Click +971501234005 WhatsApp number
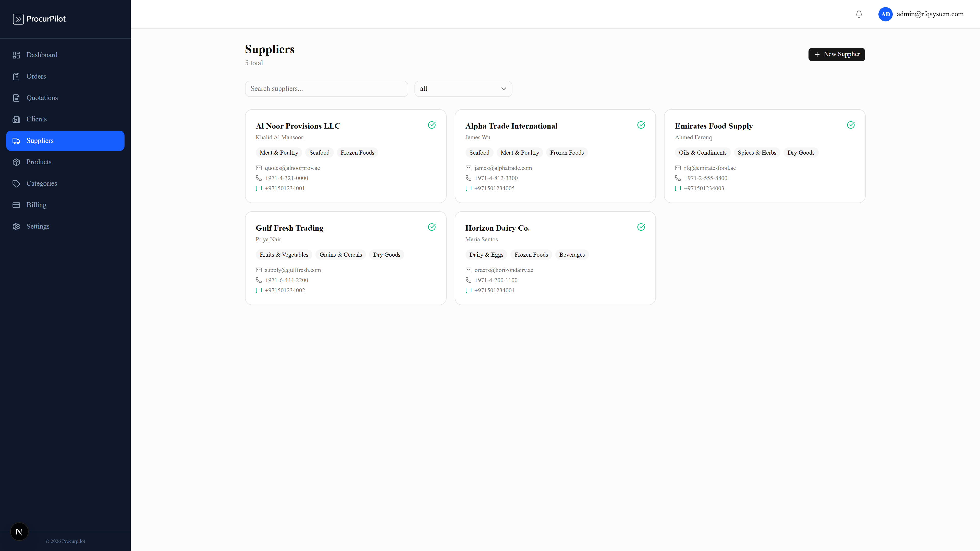This screenshot has width=980, height=551. 494,188
